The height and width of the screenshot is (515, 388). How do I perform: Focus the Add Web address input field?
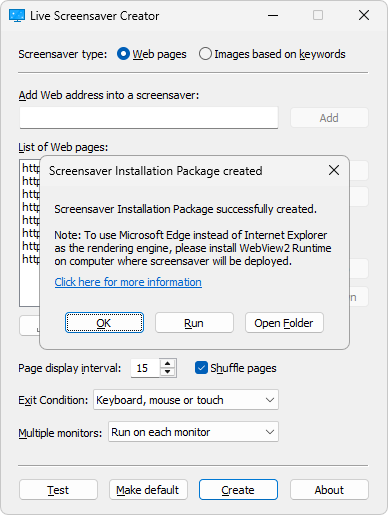[x=149, y=118]
